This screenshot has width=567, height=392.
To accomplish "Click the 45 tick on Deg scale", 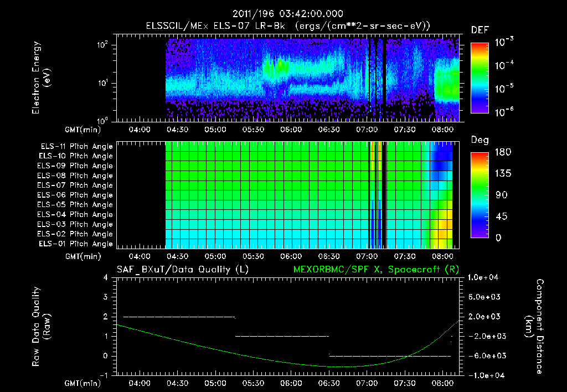I will (501, 216).
